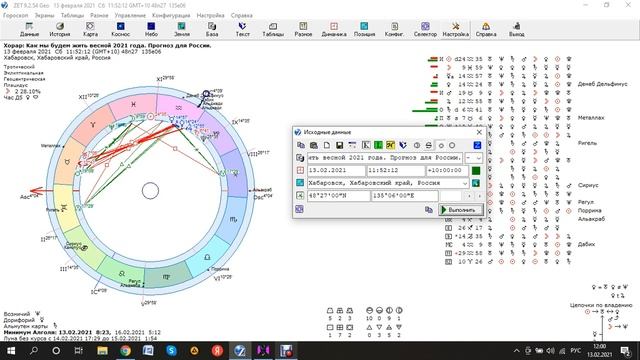Click the save floppy icon in dialog
The height and width of the screenshot is (360, 640).
coord(339,145)
